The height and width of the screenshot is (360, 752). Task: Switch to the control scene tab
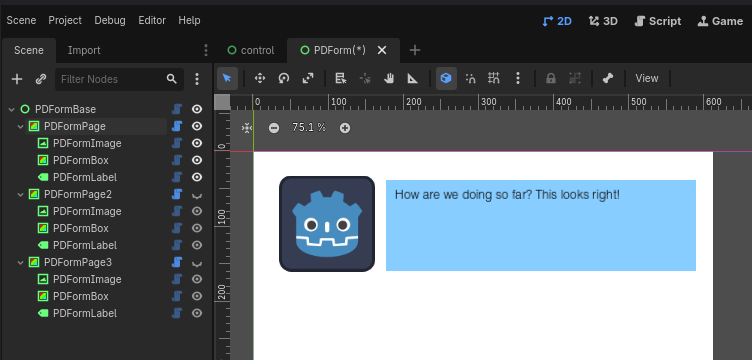(250, 50)
